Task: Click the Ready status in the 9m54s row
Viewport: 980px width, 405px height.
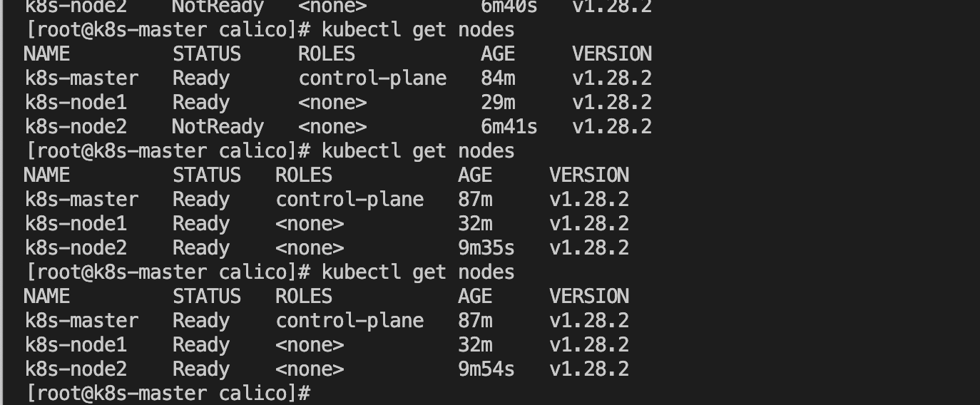Action: [201, 369]
